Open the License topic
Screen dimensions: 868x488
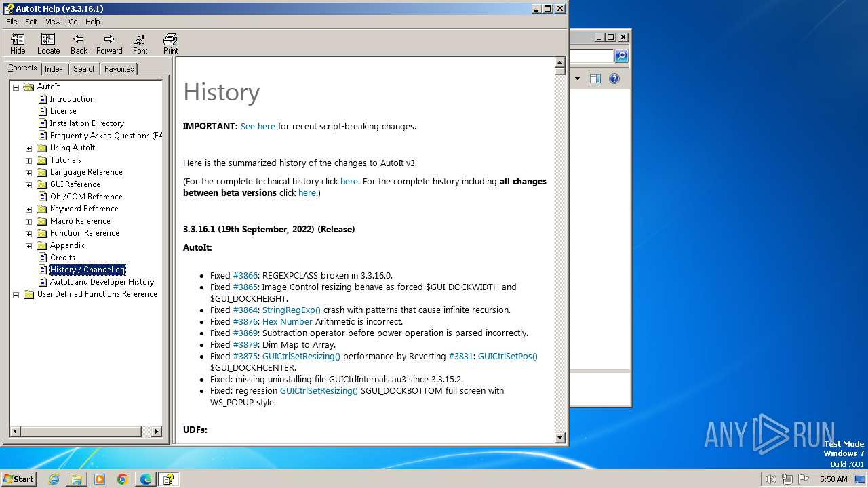(x=63, y=111)
